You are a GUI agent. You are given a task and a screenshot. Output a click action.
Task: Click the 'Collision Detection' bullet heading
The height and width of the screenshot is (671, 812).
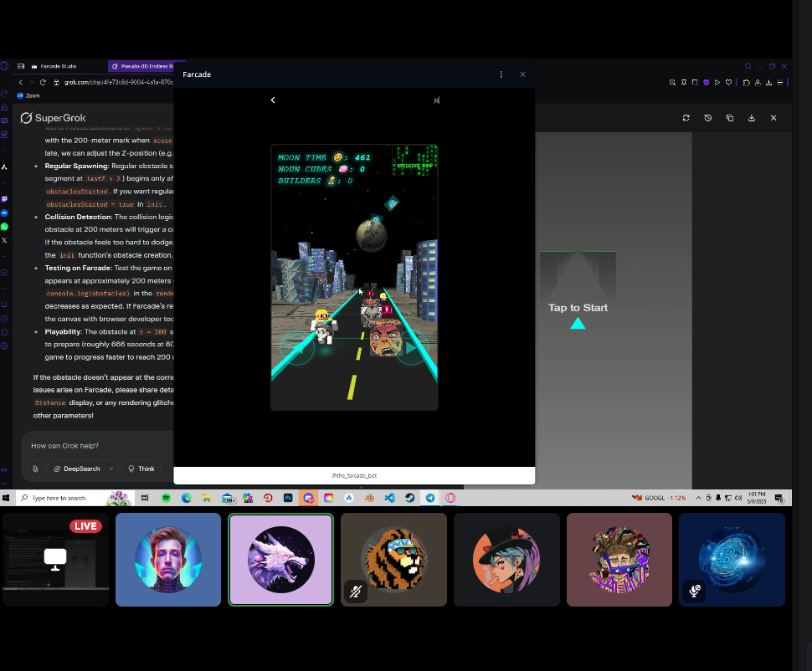click(78, 217)
